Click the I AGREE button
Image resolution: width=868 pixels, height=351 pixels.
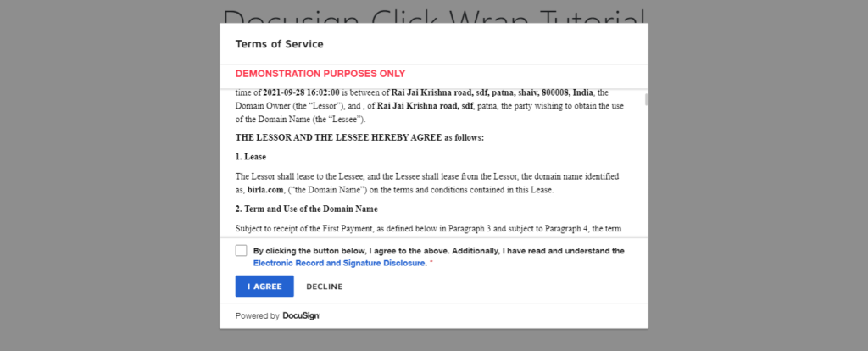pyautogui.click(x=264, y=287)
